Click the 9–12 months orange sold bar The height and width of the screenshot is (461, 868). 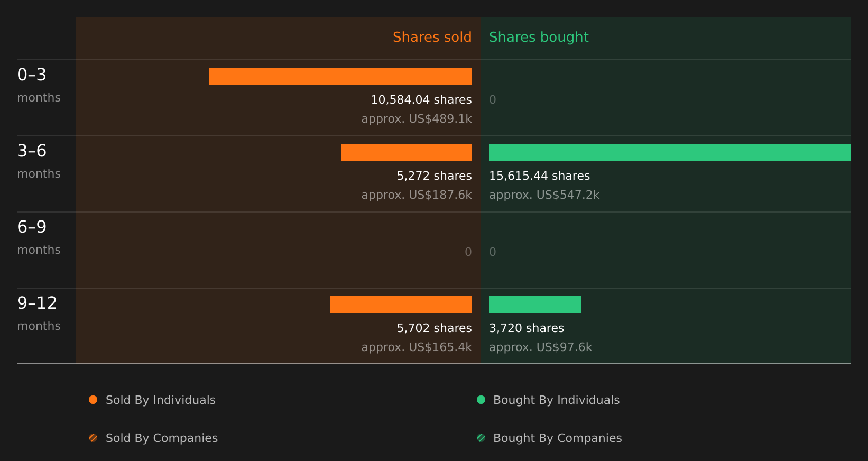tap(401, 305)
